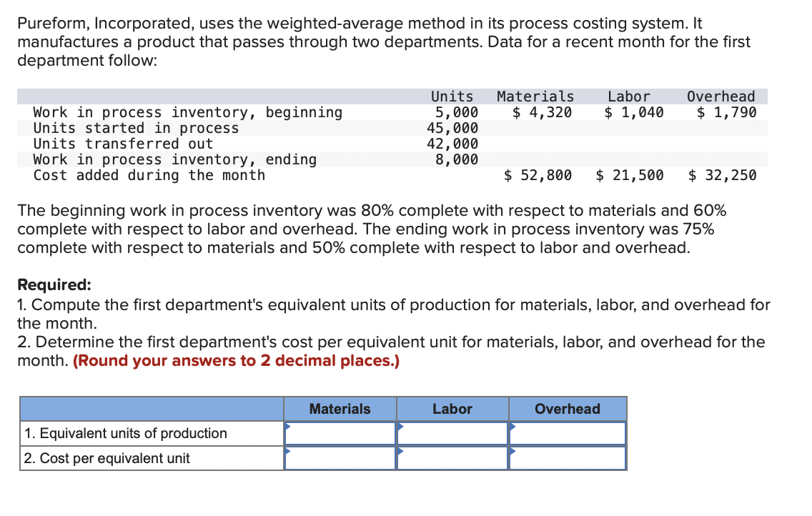Select the Labor column header
The width and height of the screenshot is (812, 516).
point(452,409)
